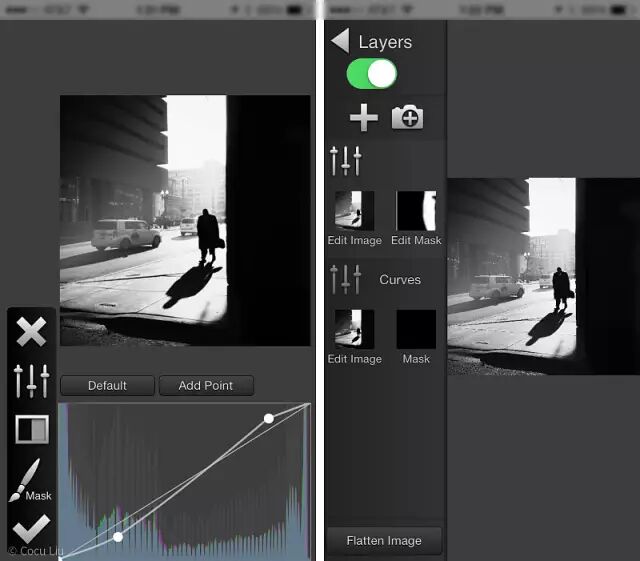Open adjustments sliders icon in left toolbar
Screen dimensions: 640x561
coord(31,381)
